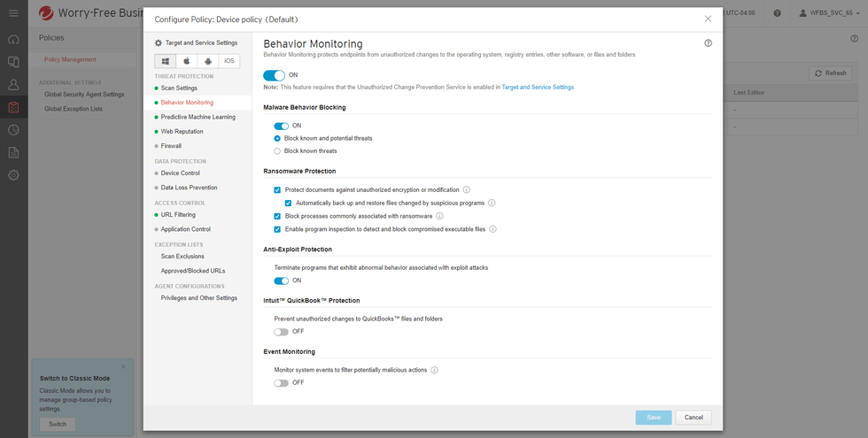Open the hamburger navigation menu
The height and width of the screenshot is (438, 868).
click(x=14, y=13)
